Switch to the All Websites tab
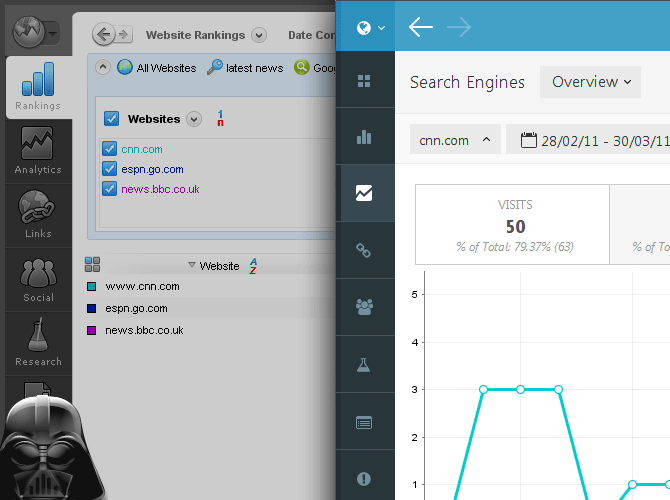This screenshot has width=670, height=500. click(156, 68)
